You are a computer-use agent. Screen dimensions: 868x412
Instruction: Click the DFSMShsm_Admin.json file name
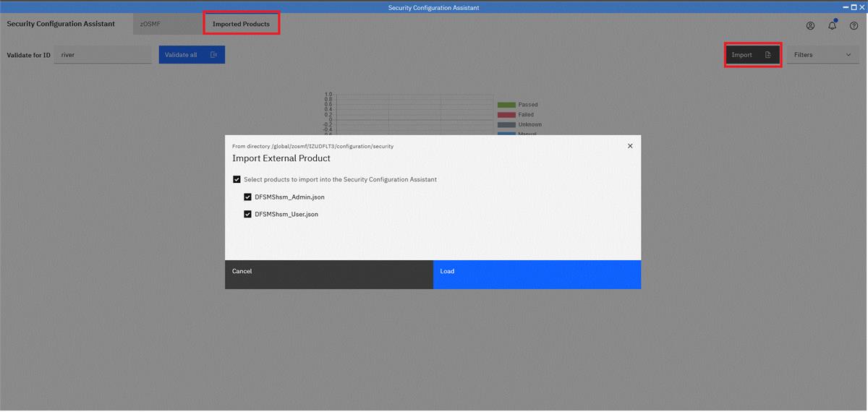click(289, 197)
